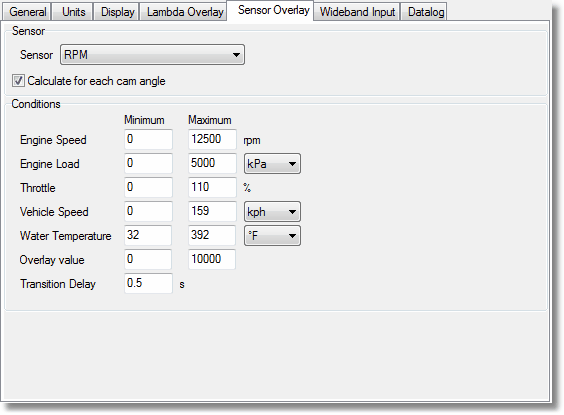Viewport: 564px width, 415px height.
Task: Open the Sensor RPM dropdown
Action: coord(153,55)
